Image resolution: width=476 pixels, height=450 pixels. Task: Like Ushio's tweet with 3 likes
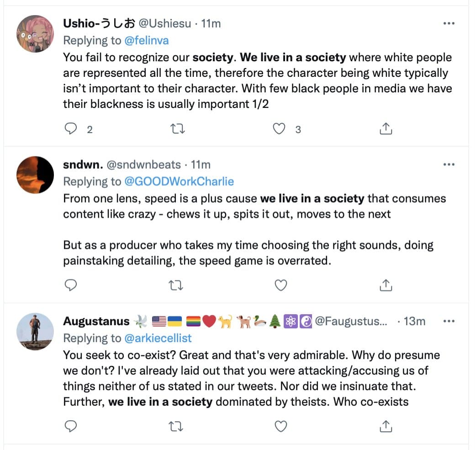click(x=279, y=129)
